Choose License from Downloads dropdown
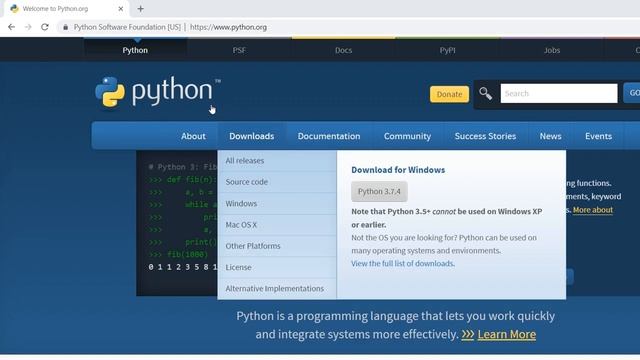Viewport: 640px width, 360px height. coord(277,267)
